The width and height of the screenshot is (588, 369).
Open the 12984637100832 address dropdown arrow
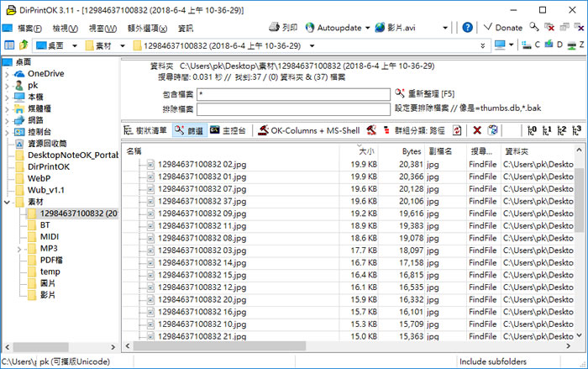pyautogui.click(x=312, y=45)
